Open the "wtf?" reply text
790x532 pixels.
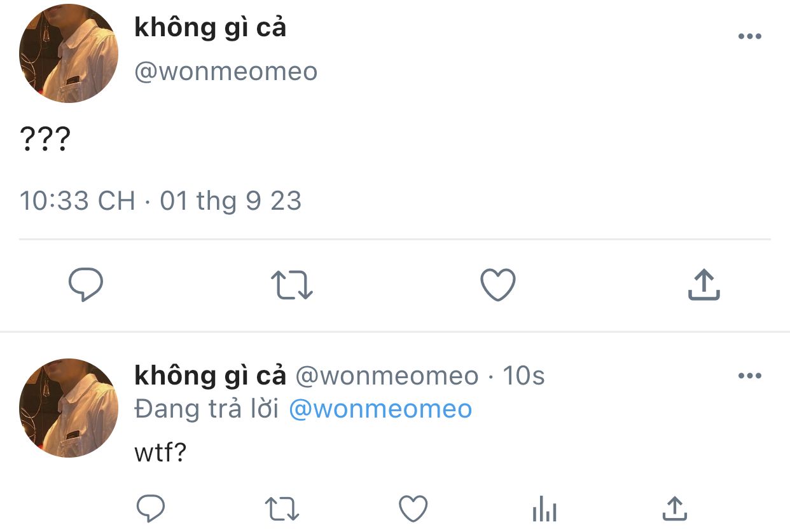coord(160,453)
